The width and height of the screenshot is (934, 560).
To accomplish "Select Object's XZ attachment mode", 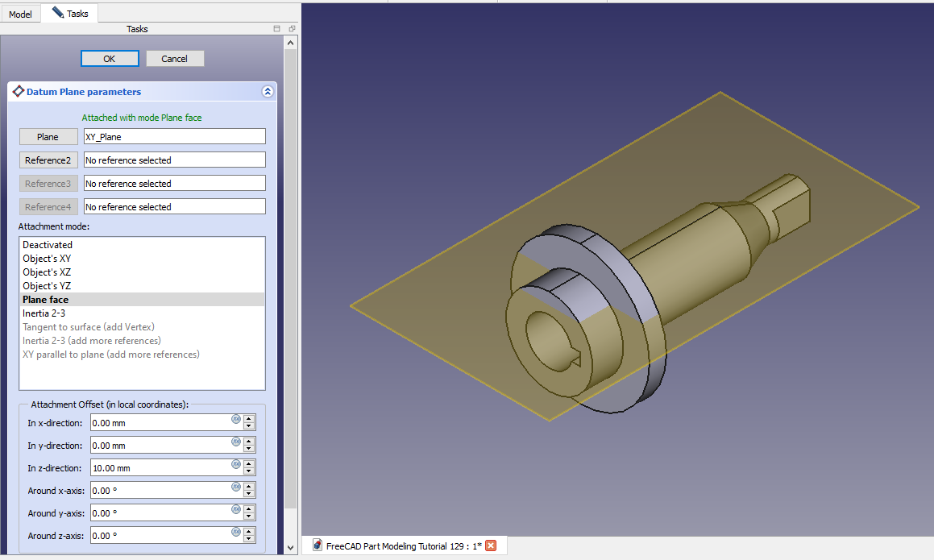I will (47, 272).
